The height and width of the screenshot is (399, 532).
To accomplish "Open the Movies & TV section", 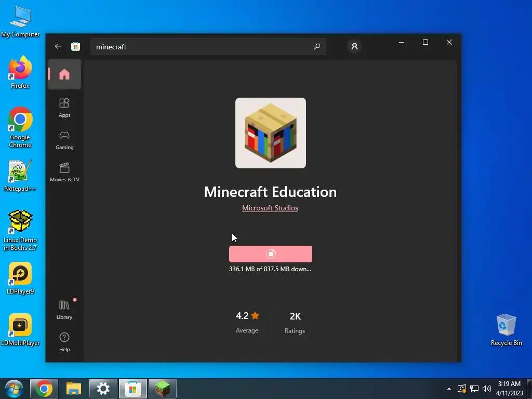I will point(64,172).
